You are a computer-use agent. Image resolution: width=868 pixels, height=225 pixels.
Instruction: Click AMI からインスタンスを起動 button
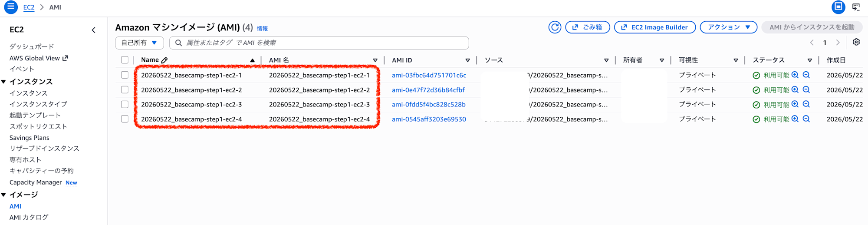(812, 27)
